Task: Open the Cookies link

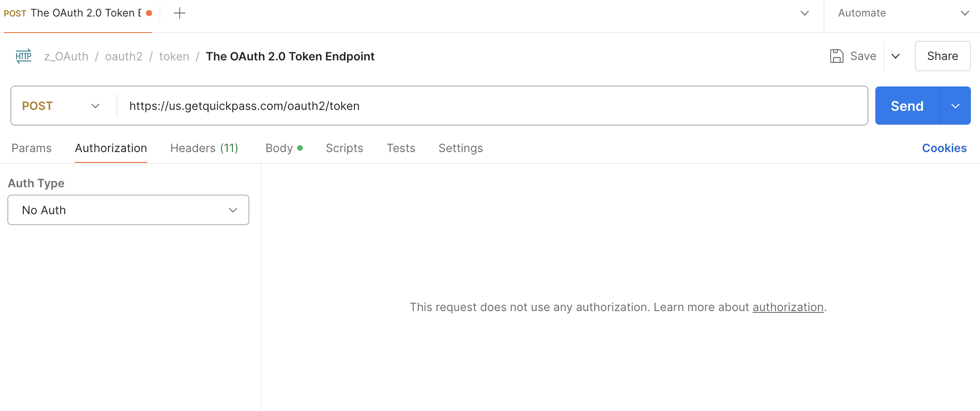Action: coord(944,148)
